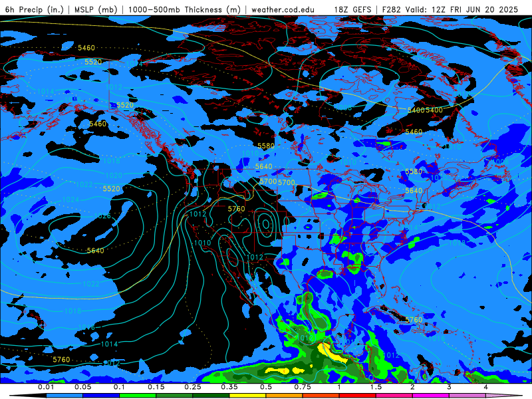Open the weather.cod.edu site label
The width and height of the screenshot is (532, 399).
coord(283,9)
